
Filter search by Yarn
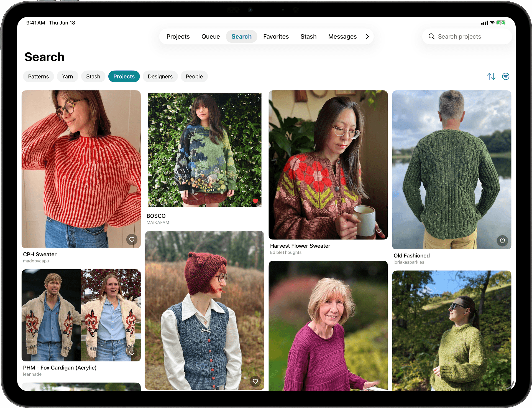click(68, 77)
